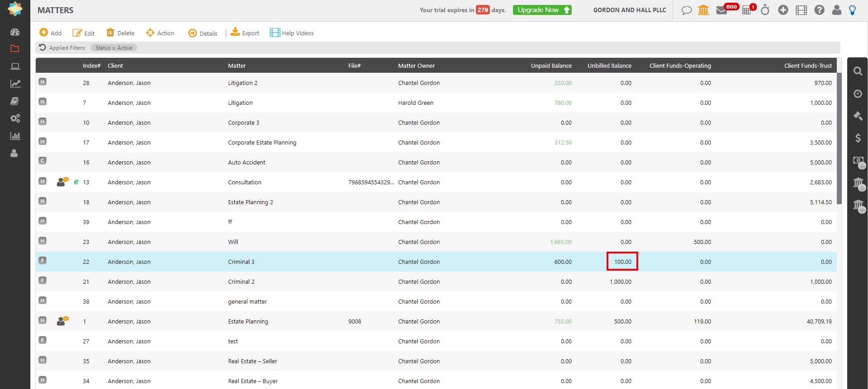Image resolution: width=868 pixels, height=389 pixels.
Task: Open the book icon in left sidebar
Action: (15, 101)
